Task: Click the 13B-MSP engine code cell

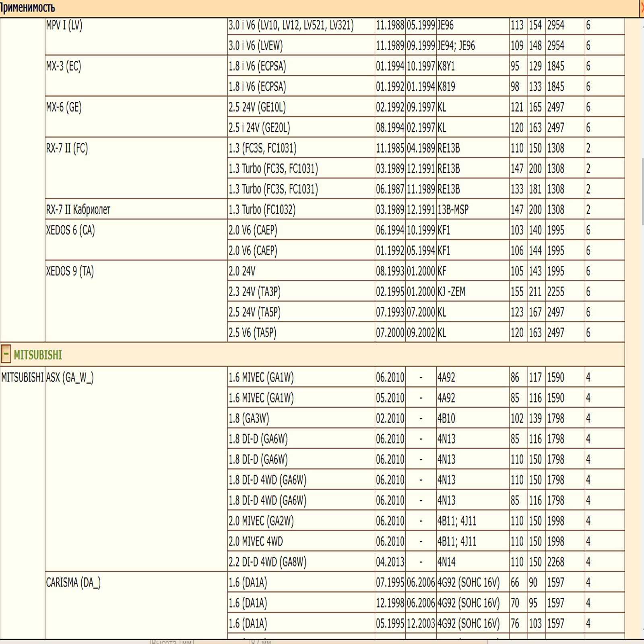Action: coord(453,210)
